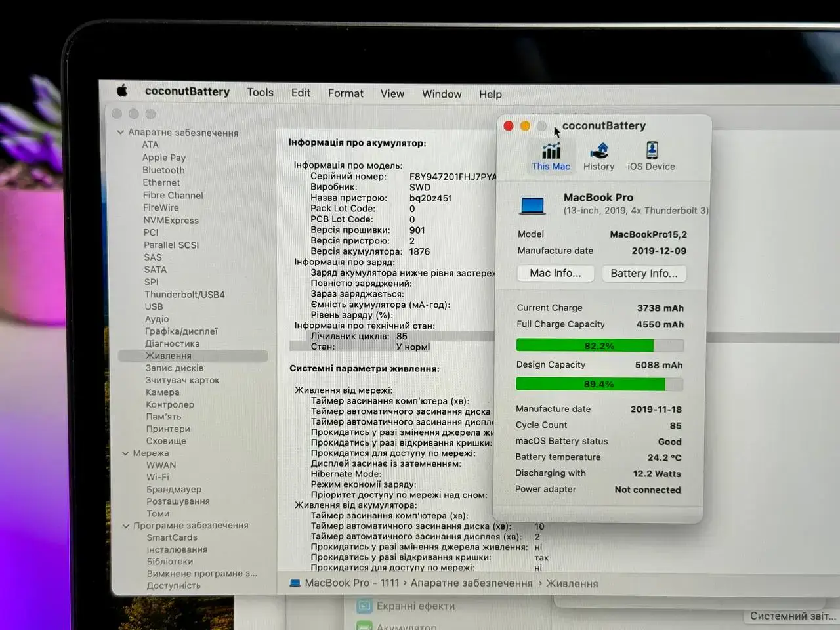
Task: Select Зчитувач карток in the sidebar
Action: click(x=182, y=380)
